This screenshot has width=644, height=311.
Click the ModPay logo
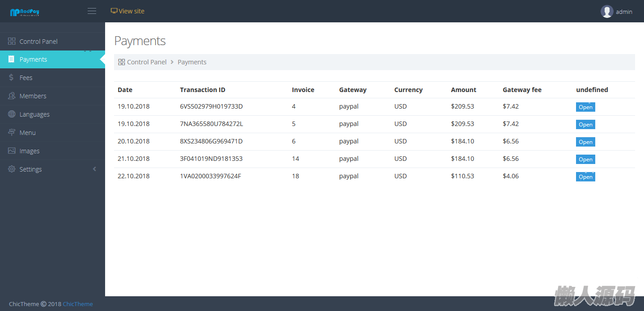[x=25, y=12]
